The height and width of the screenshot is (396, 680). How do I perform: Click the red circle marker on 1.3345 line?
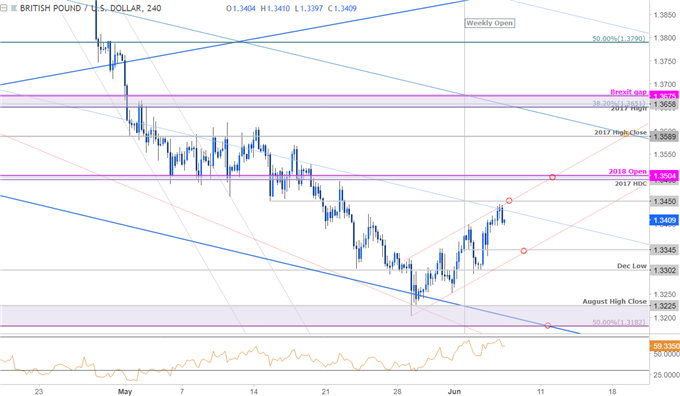pos(523,251)
